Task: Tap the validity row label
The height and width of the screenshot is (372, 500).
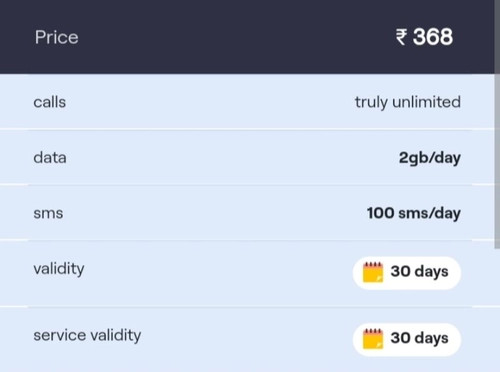Action: 59,269
